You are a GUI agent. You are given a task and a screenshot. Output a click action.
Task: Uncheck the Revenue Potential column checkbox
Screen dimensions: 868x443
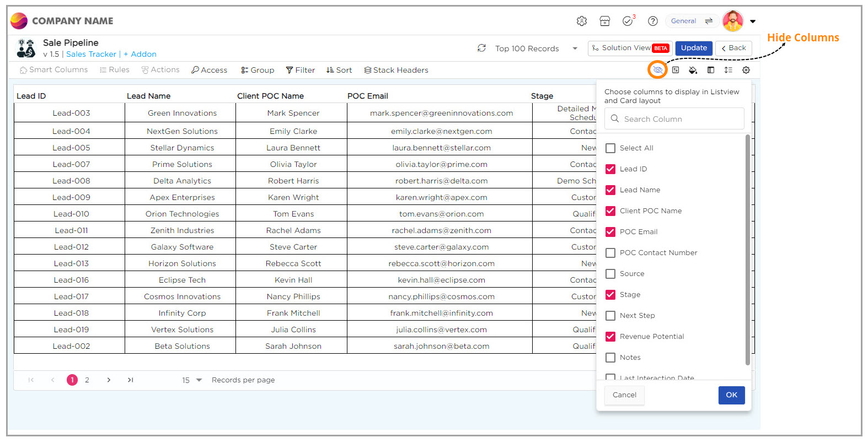610,337
